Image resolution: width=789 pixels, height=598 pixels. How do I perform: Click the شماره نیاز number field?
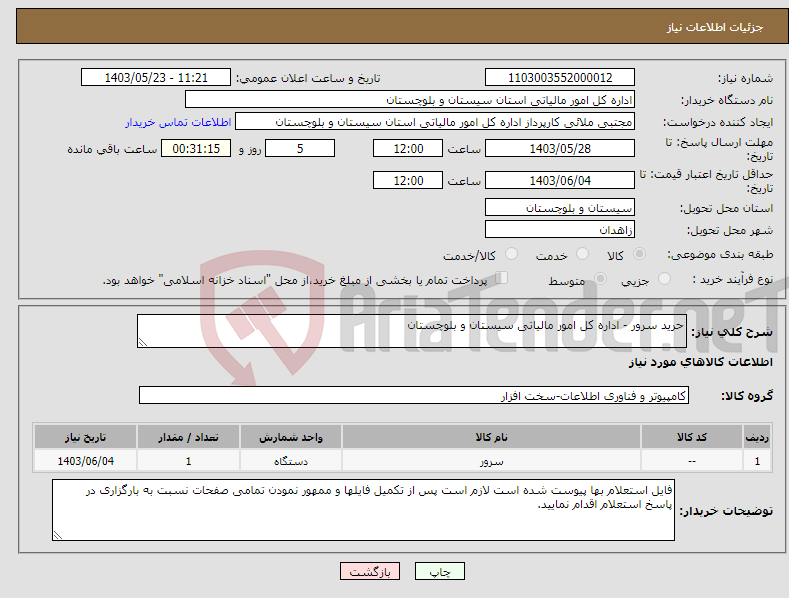tap(560, 78)
